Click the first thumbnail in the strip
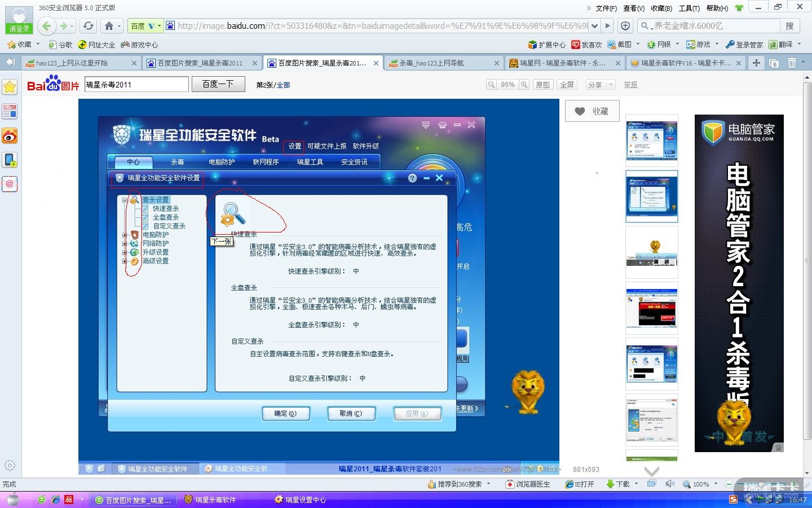 652,141
